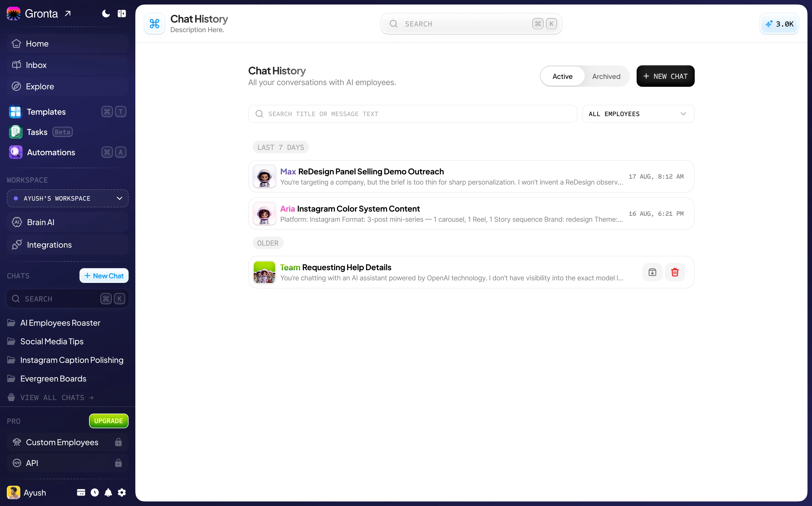Focus the top header search field
This screenshot has height=506, width=812.
pyautogui.click(x=471, y=24)
